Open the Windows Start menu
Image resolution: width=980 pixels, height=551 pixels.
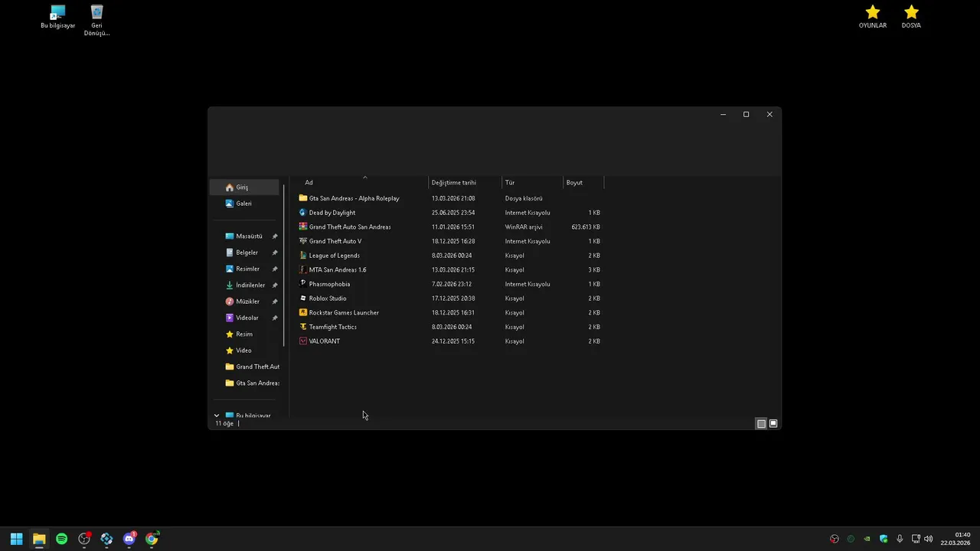pyautogui.click(x=16, y=539)
